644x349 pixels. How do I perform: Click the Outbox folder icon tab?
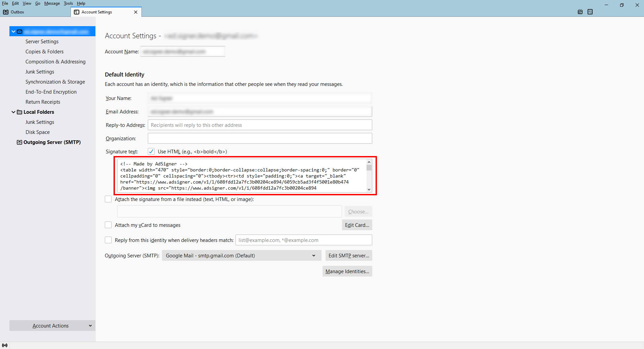click(6, 12)
